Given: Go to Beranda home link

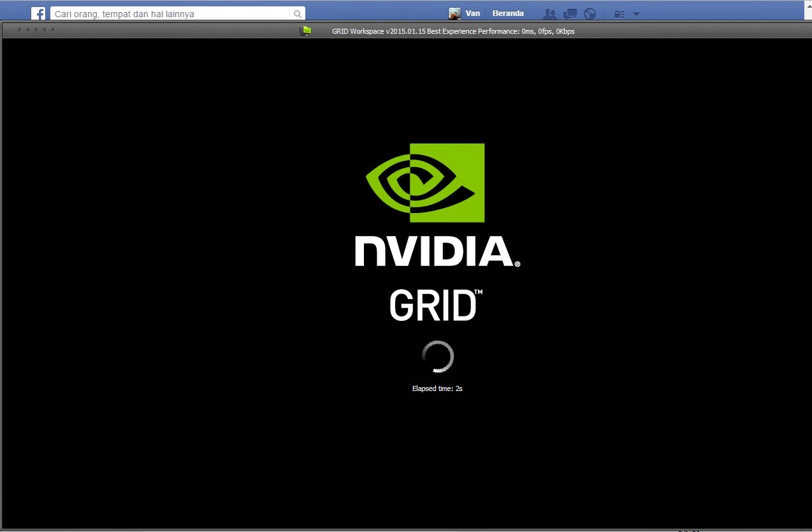Looking at the screenshot, I should (508, 13).
